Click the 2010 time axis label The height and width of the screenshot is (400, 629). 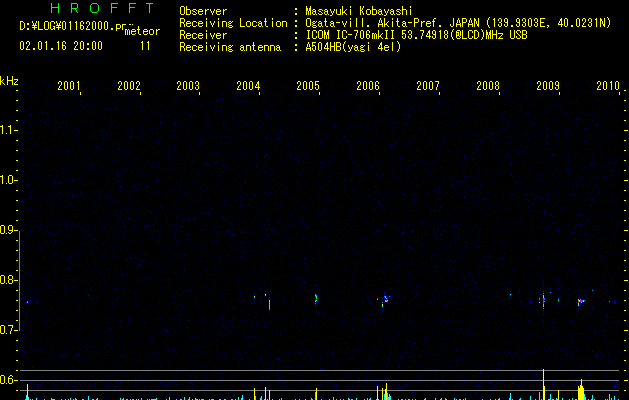tap(608, 85)
